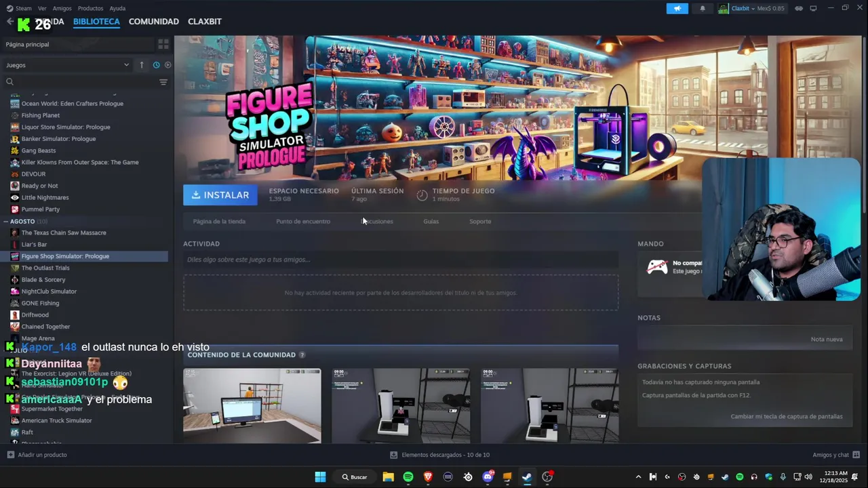Open Página principal of library

coord(77,44)
